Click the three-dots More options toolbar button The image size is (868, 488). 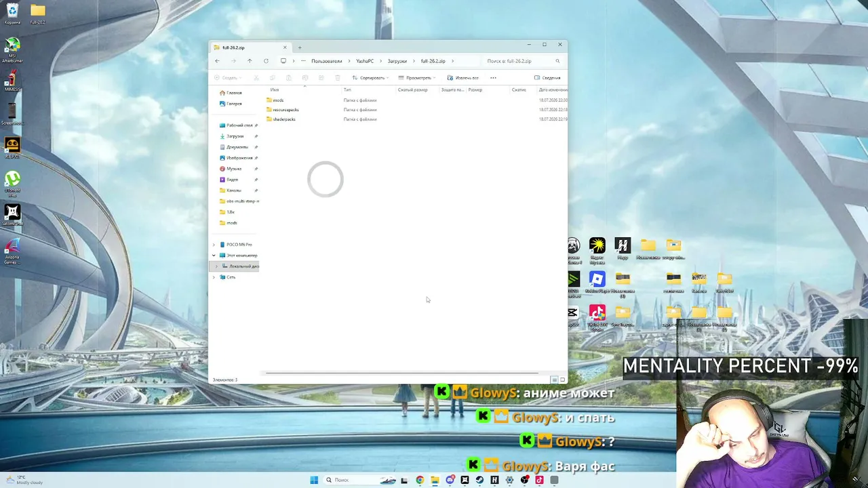(x=493, y=78)
